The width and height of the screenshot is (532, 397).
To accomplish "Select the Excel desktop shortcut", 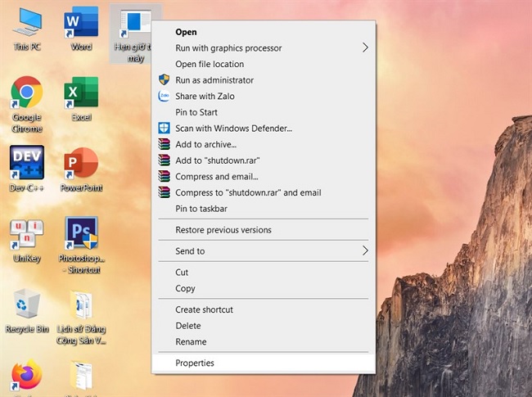I will point(81,94).
